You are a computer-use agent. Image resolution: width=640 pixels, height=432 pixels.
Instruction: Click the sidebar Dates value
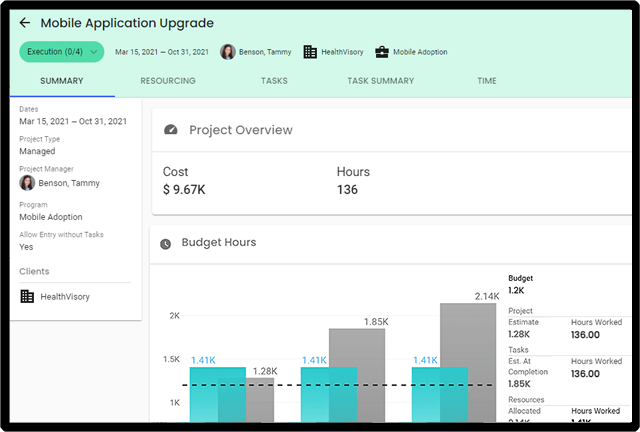tap(73, 121)
